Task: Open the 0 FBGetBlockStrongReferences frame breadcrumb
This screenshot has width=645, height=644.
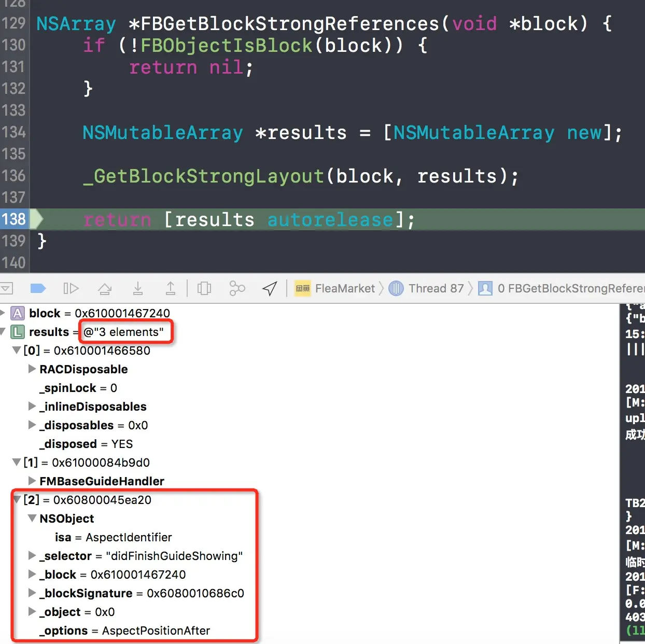Action: pyautogui.click(x=562, y=288)
